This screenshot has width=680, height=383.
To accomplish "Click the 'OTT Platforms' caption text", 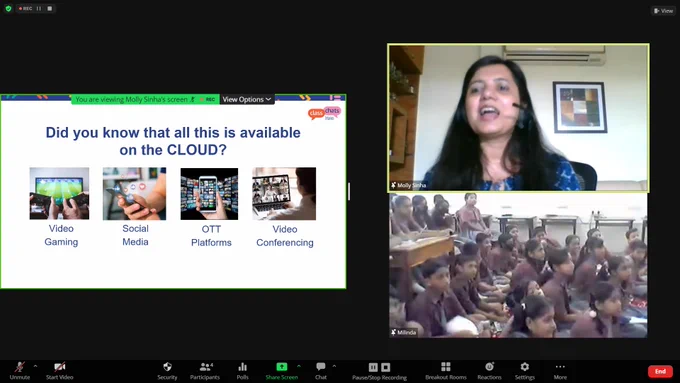I will tap(211, 236).
